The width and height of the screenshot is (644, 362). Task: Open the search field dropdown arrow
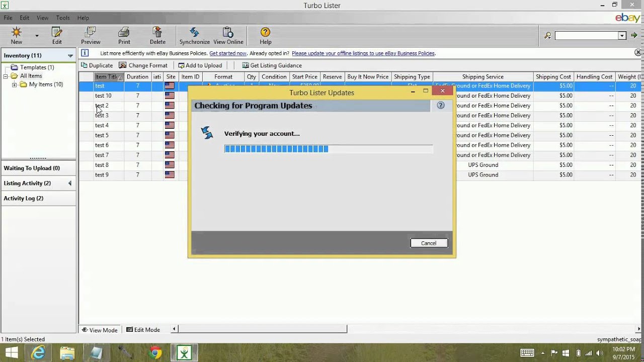click(622, 36)
